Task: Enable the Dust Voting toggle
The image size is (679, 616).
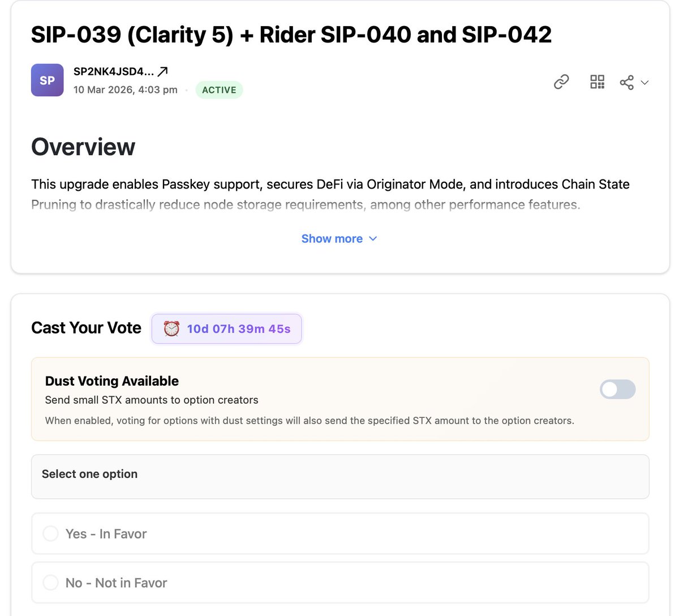Action: coord(618,390)
